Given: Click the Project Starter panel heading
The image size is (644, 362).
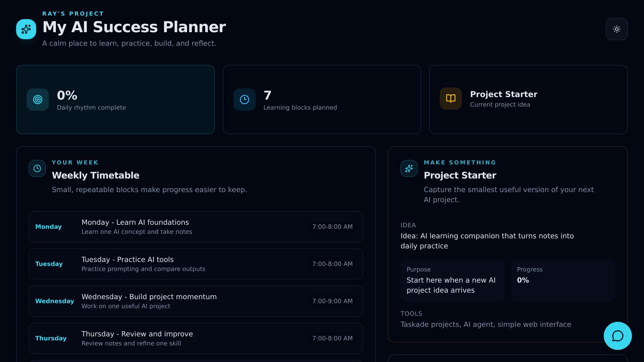Looking at the screenshot, I should click(x=460, y=175).
